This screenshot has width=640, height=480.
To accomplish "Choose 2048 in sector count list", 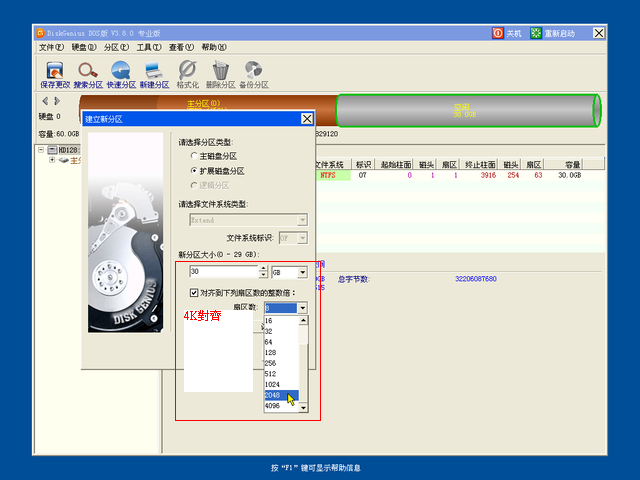I will 282,395.
